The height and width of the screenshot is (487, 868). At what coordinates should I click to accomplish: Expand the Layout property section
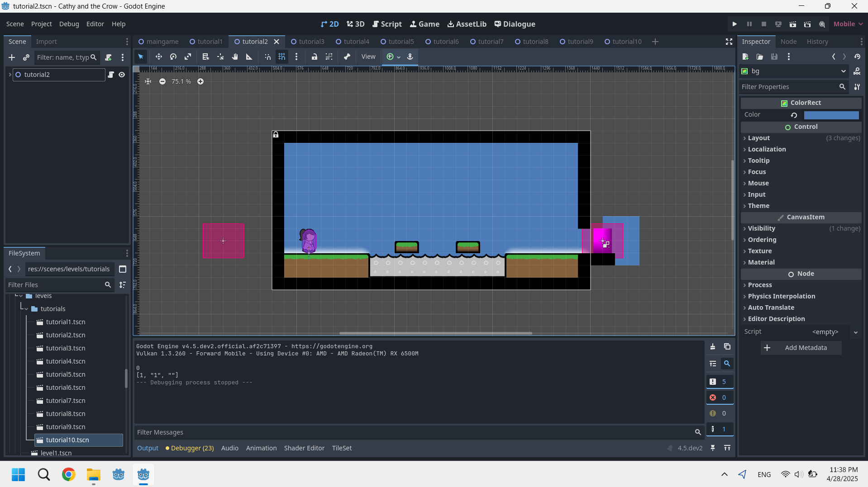[x=801, y=138]
